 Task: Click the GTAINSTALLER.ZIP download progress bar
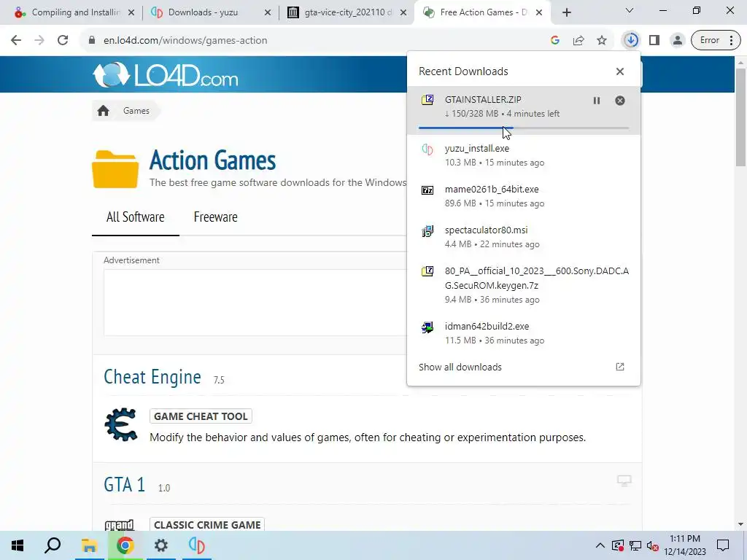(x=524, y=128)
